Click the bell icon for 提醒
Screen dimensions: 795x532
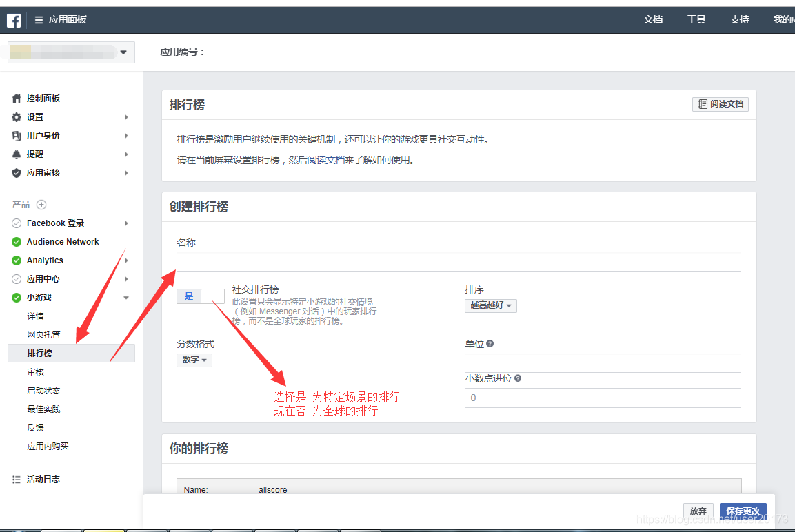[17, 154]
